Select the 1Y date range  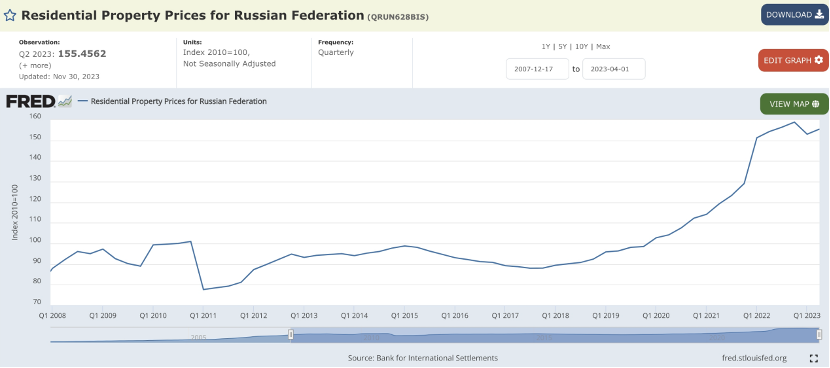pyautogui.click(x=546, y=47)
